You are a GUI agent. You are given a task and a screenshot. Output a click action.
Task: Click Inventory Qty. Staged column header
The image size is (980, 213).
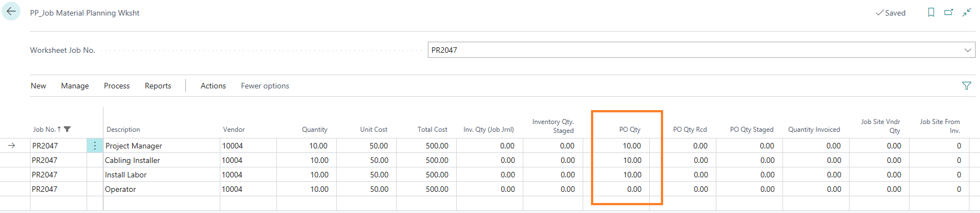click(x=553, y=126)
